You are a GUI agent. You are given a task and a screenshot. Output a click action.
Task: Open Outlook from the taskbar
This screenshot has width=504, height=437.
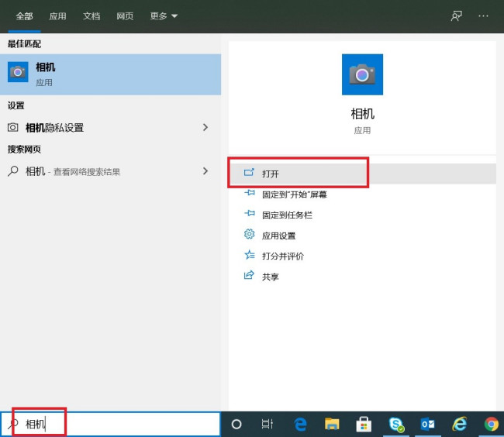pos(427,424)
